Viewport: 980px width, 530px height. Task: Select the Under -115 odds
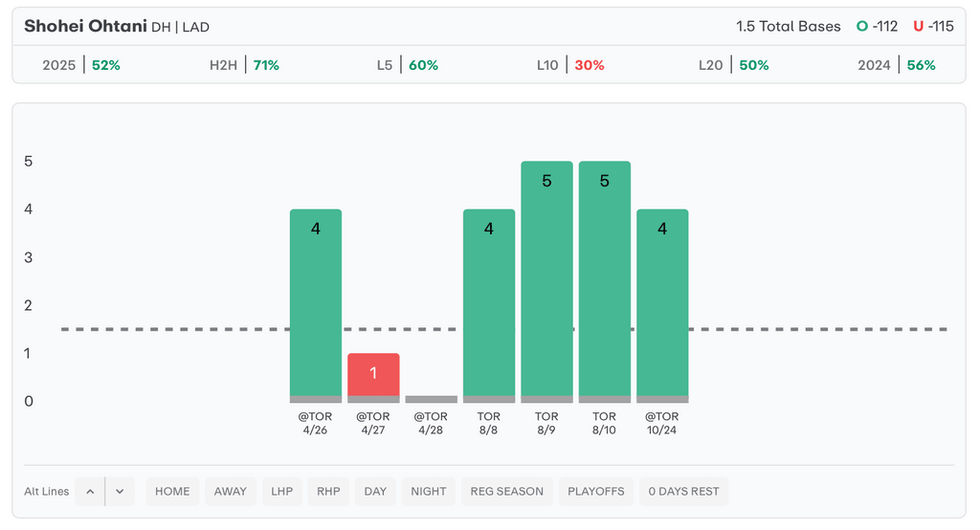(933, 27)
